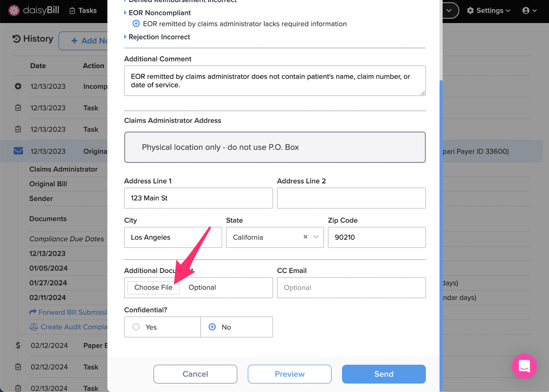This screenshot has height=392, width=549.
Task: Open the chat support bubble icon
Action: [524, 366]
